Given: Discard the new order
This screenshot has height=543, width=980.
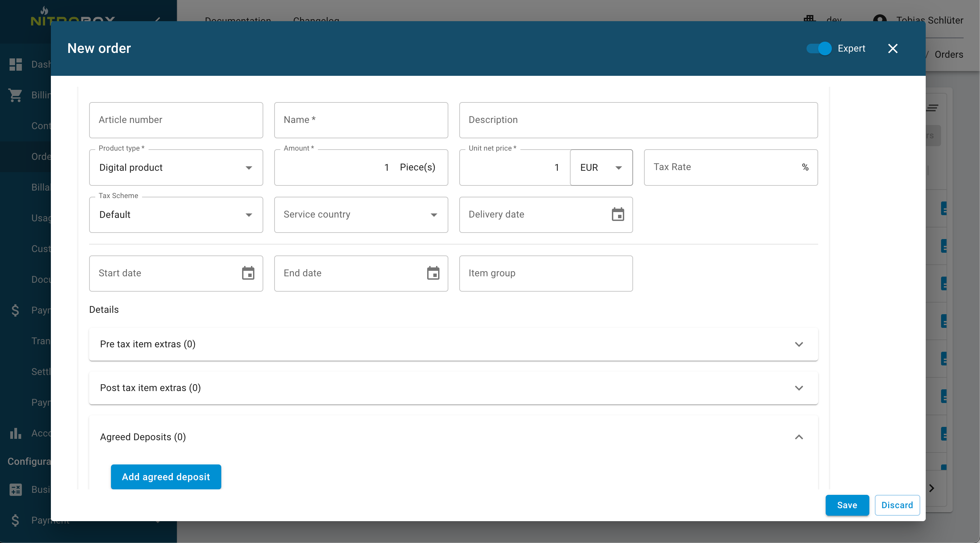Looking at the screenshot, I should pos(897,505).
